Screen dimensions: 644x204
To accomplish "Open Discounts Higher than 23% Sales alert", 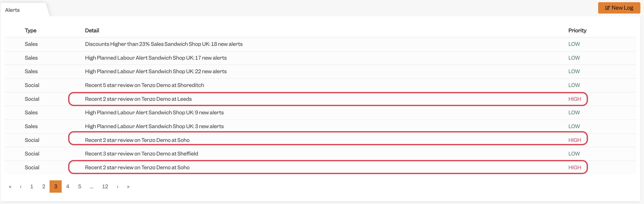I will click(320, 44).
